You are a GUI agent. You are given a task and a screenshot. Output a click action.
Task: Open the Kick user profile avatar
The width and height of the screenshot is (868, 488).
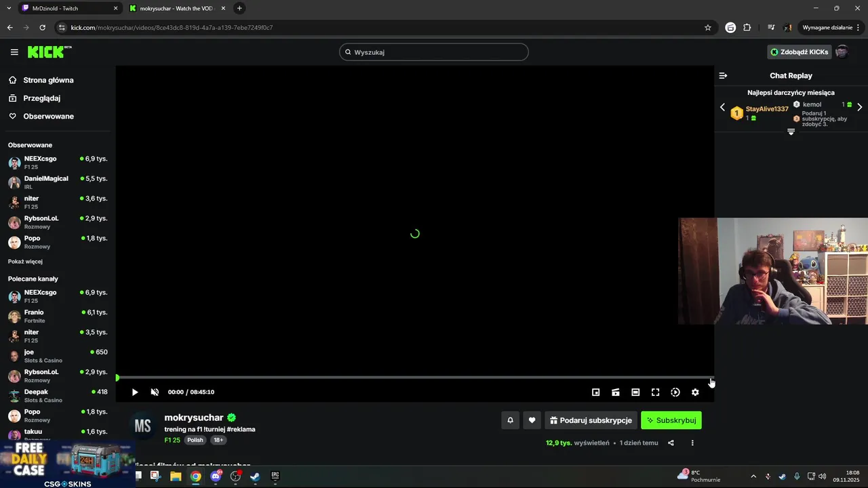click(x=842, y=52)
